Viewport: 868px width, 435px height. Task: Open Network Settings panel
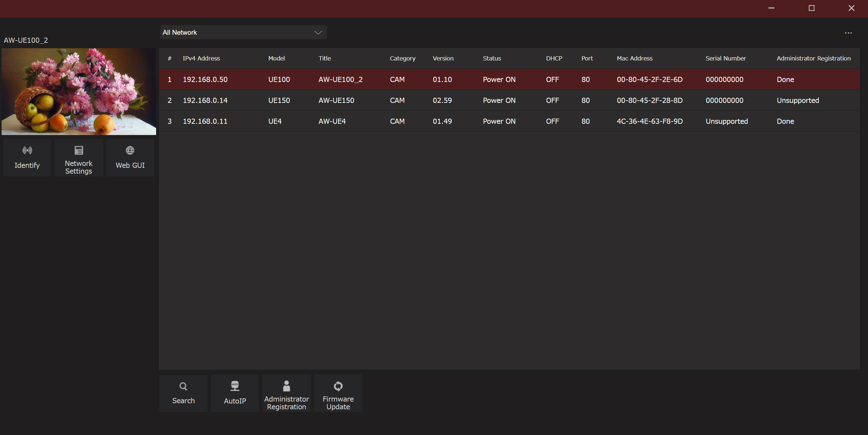79,158
